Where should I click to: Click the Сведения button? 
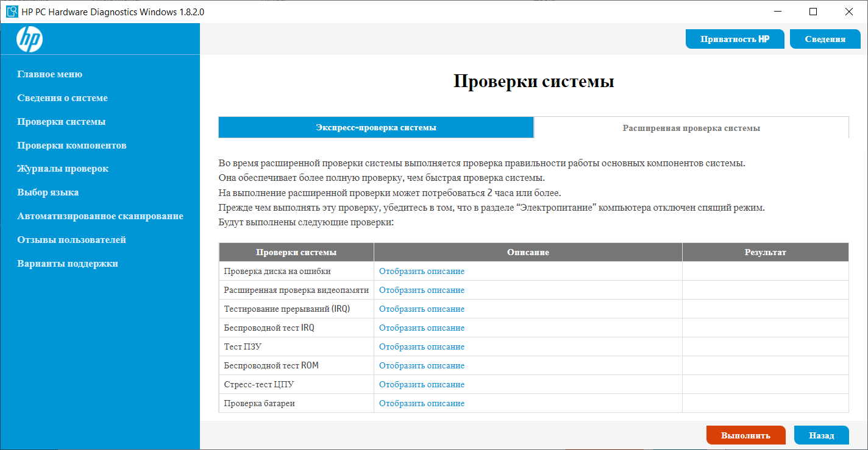point(824,39)
